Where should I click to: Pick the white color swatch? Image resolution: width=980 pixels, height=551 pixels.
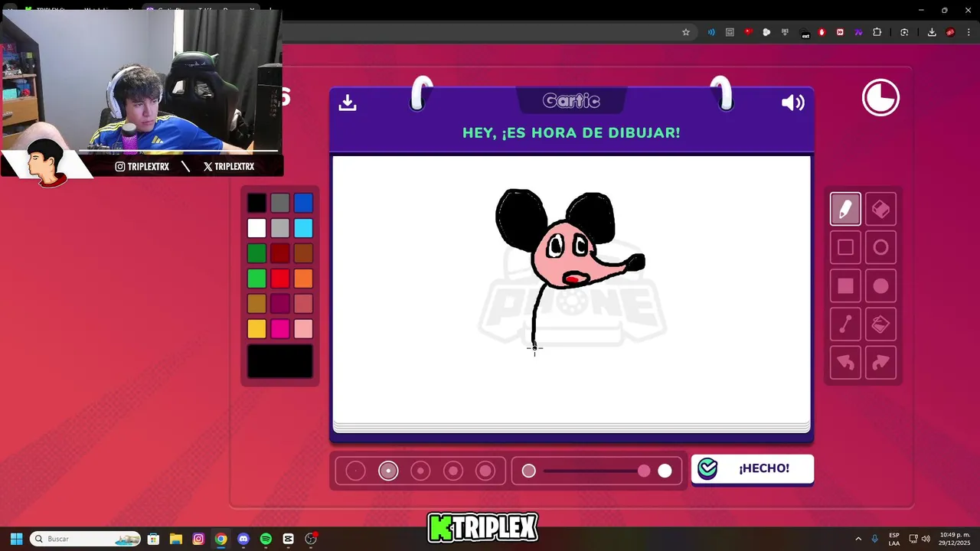tap(256, 228)
